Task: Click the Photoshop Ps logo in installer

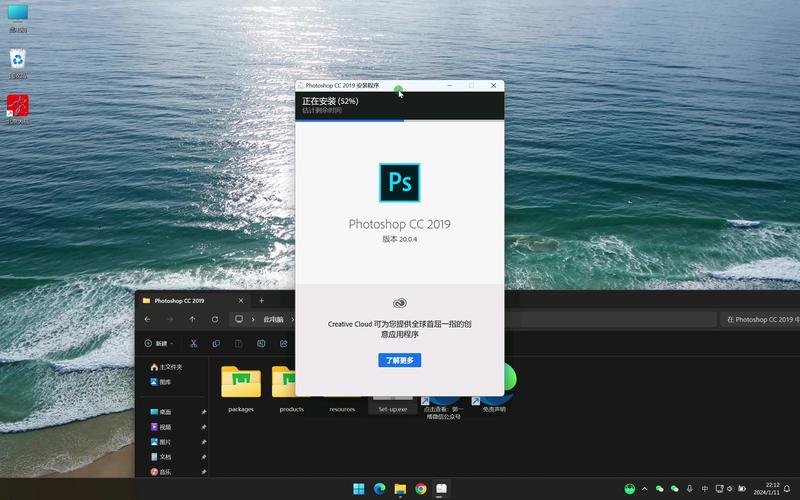Action: click(x=399, y=183)
